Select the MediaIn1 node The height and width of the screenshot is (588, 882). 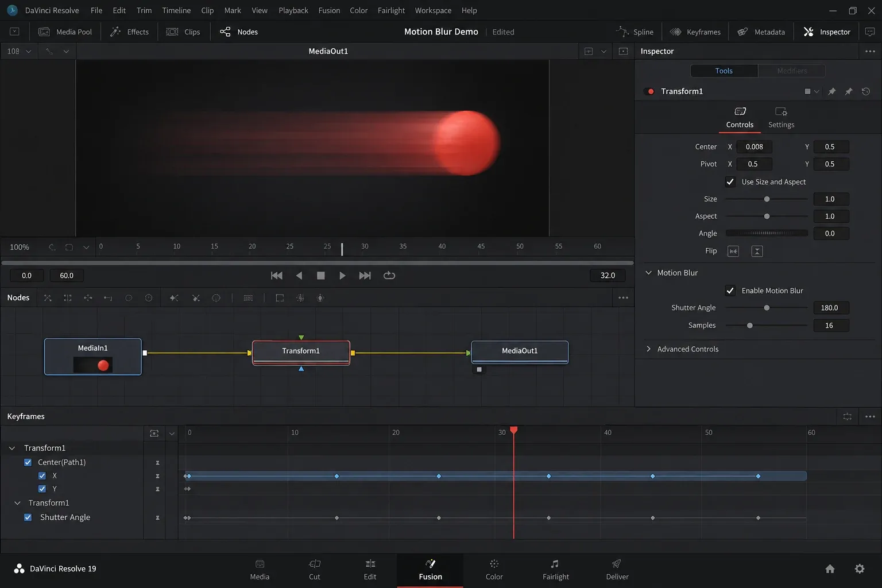click(x=93, y=357)
